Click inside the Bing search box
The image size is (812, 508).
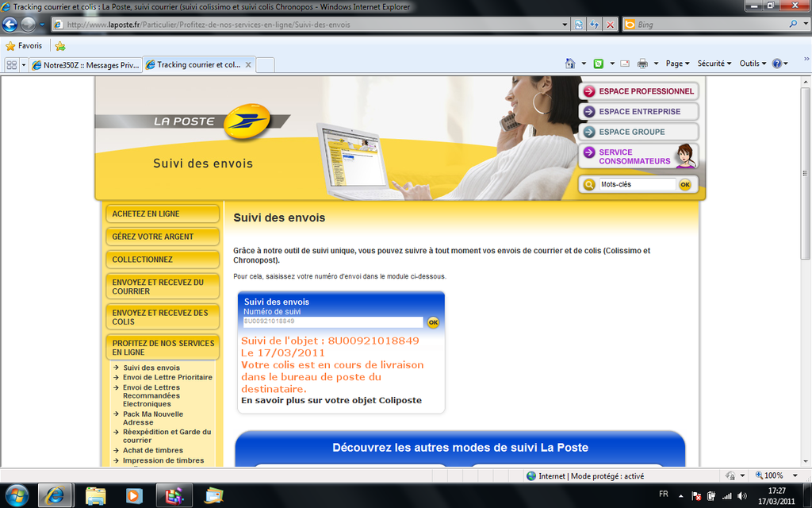coord(710,25)
